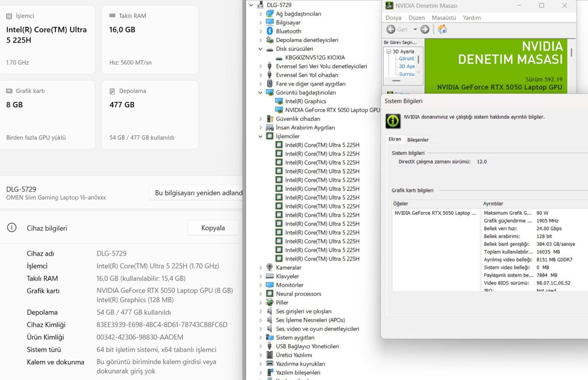Expand Ses girişleri ve çıkışları
Viewport: 588px width, 380px height.
(x=261, y=311)
